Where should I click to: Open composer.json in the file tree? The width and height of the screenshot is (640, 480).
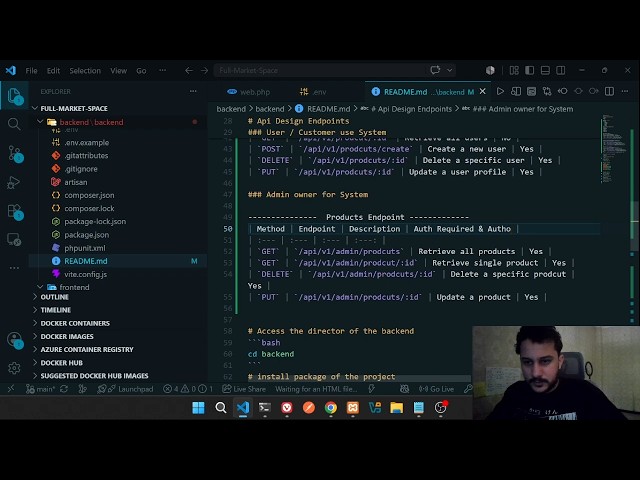[89, 195]
